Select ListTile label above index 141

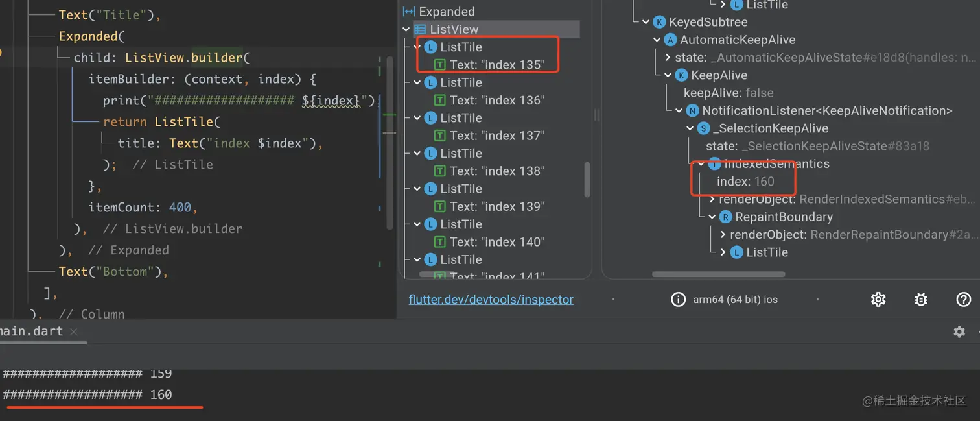click(x=461, y=259)
